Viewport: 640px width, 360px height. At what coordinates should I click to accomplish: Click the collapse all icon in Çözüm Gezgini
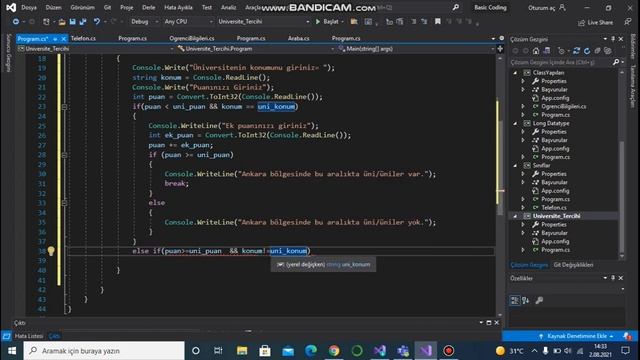[x=598, y=51]
